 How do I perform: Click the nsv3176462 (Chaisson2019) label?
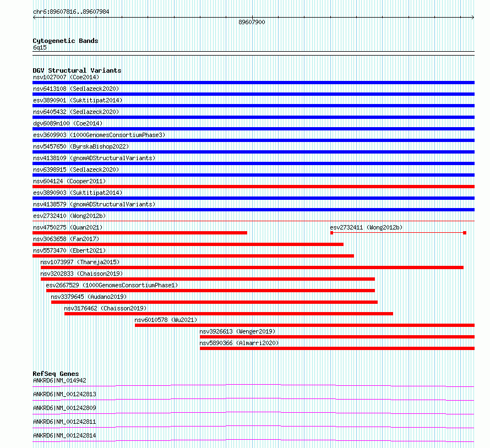coord(105,308)
